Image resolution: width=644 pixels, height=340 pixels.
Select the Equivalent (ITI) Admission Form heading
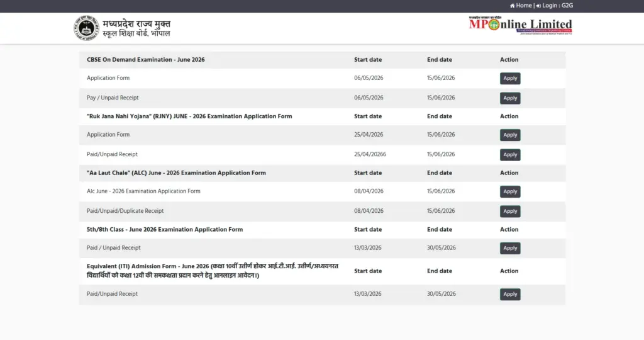click(x=213, y=271)
